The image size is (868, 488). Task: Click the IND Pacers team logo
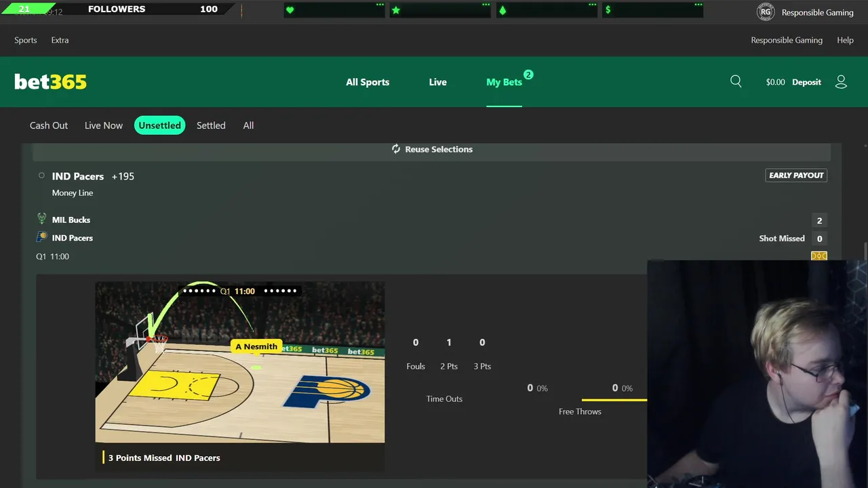[41, 237]
